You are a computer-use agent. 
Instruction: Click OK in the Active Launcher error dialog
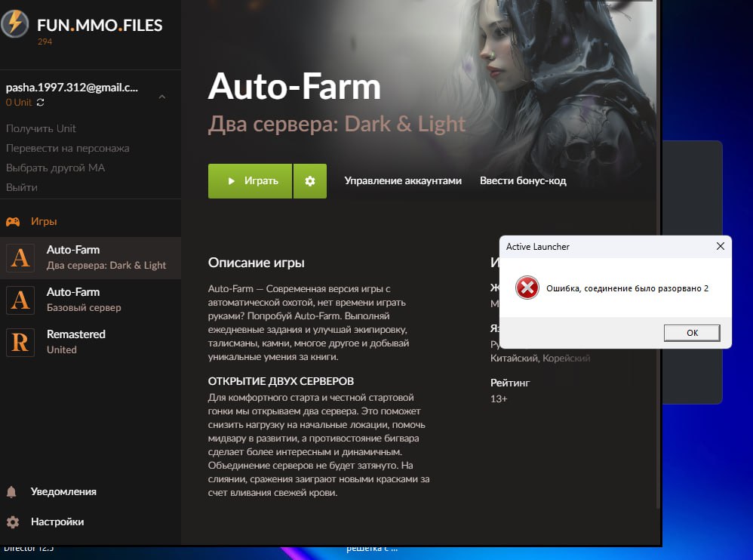(x=692, y=333)
